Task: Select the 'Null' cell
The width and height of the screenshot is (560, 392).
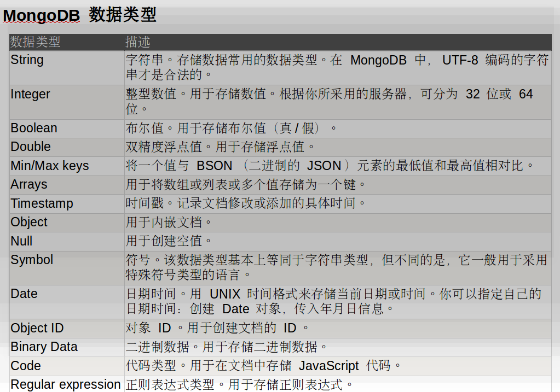Action: (x=67, y=242)
